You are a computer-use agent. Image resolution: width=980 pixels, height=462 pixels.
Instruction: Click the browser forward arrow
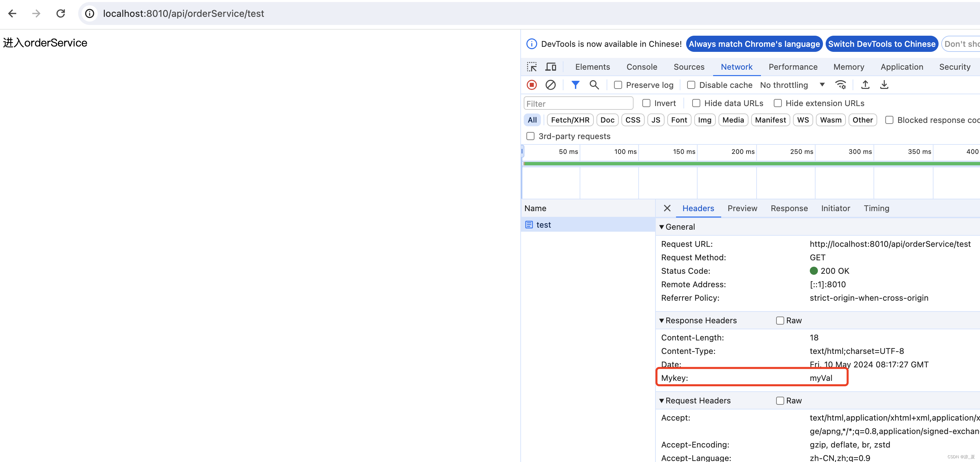[36, 14]
